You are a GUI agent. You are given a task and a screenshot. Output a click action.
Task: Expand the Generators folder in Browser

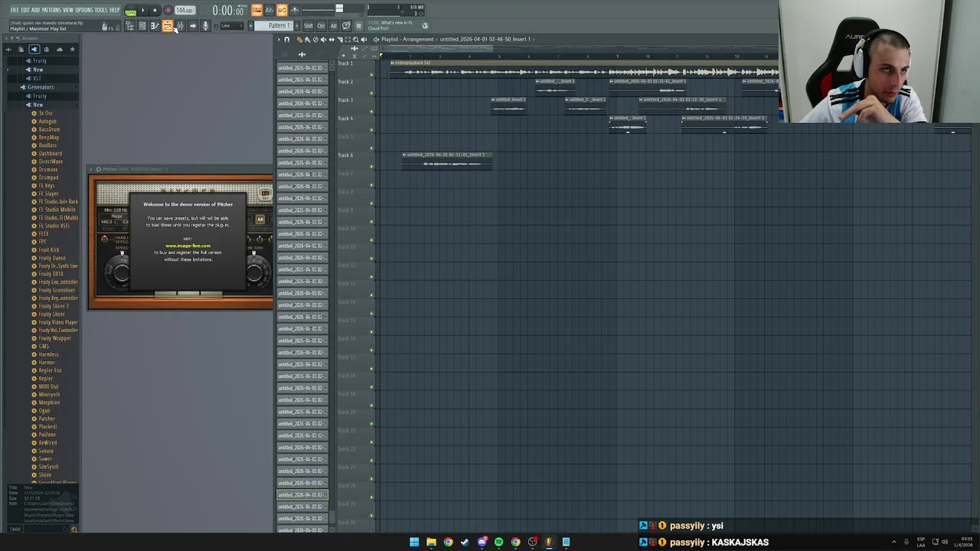pyautogui.click(x=41, y=87)
